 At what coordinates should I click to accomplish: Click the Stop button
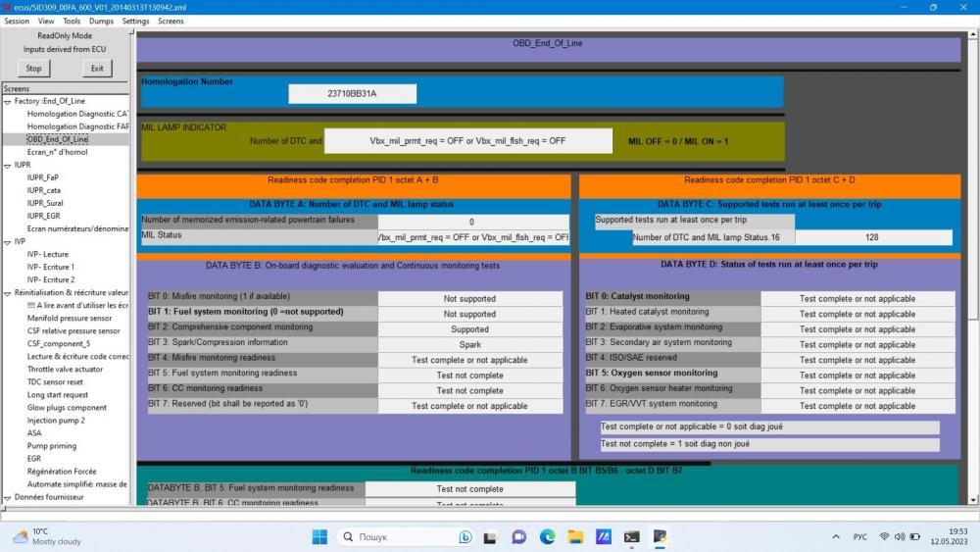[33, 68]
